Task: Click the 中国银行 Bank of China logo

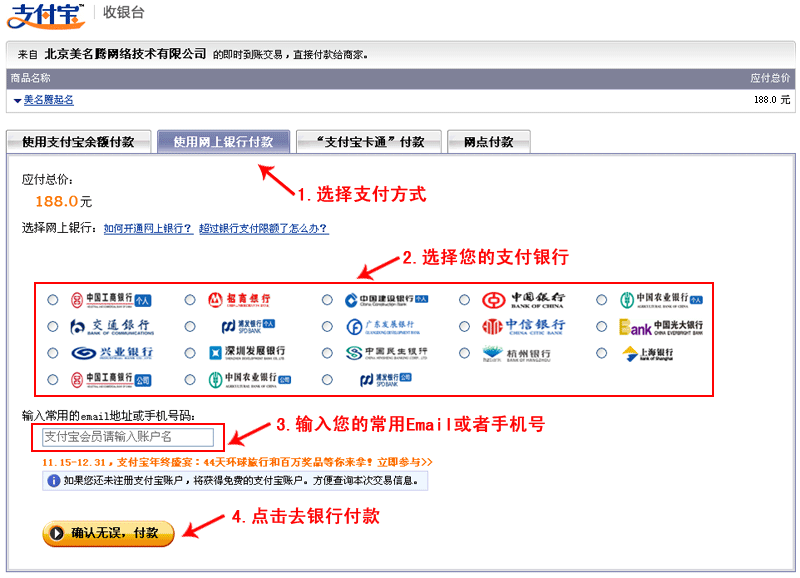Action: (523, 300)
